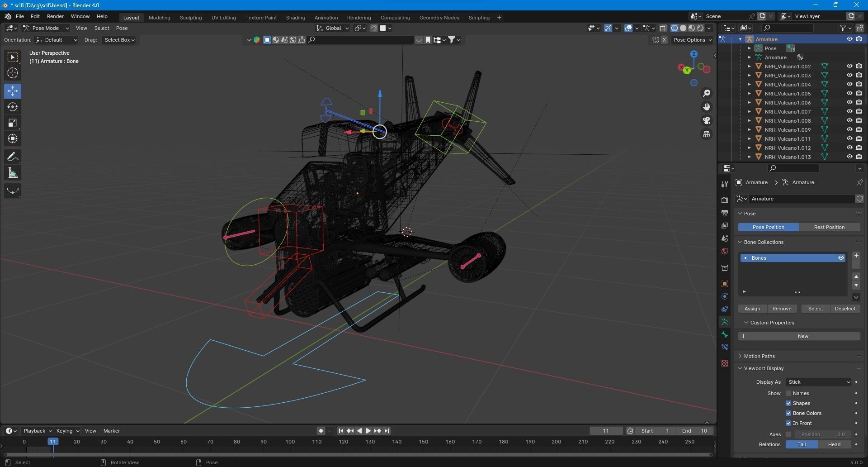Switch perspective/orthographic grid icon

point(706,134)
